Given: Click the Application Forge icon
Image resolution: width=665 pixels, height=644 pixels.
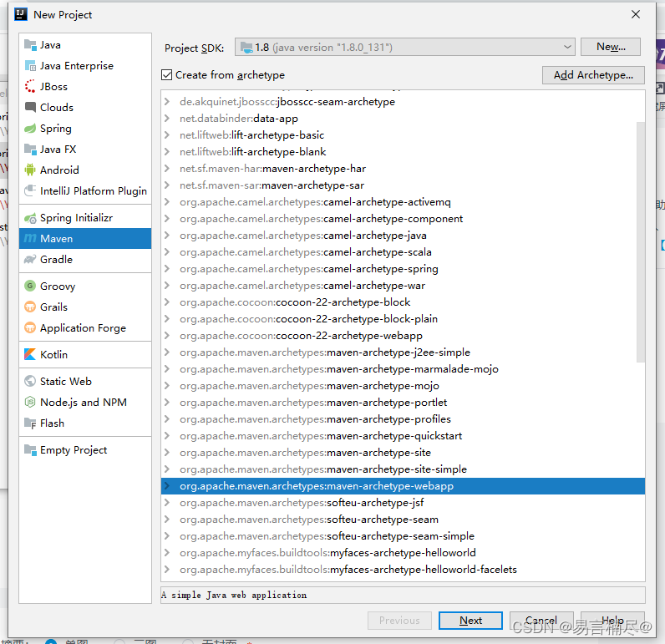Looking at the screenshot, I should pos(30,327).
